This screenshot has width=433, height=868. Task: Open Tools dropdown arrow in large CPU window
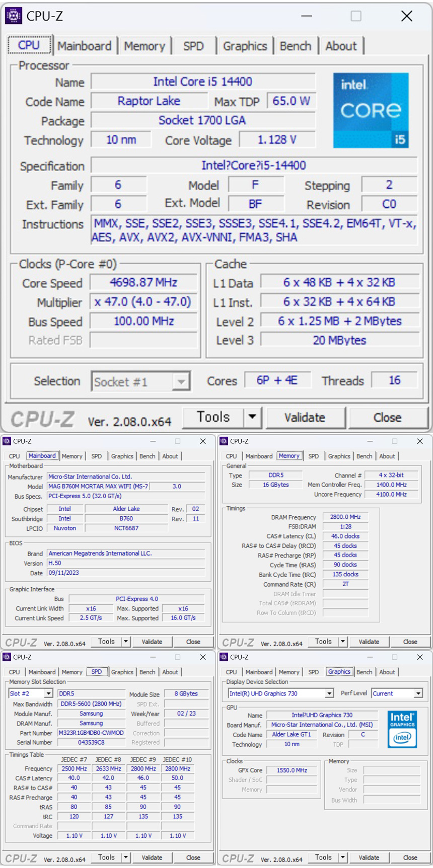coord(252,417)
